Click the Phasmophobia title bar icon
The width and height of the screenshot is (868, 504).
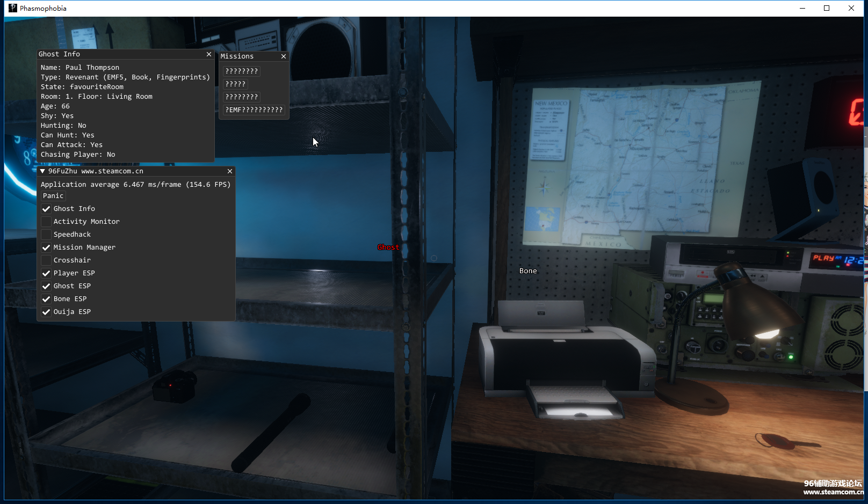pos(13,8)
